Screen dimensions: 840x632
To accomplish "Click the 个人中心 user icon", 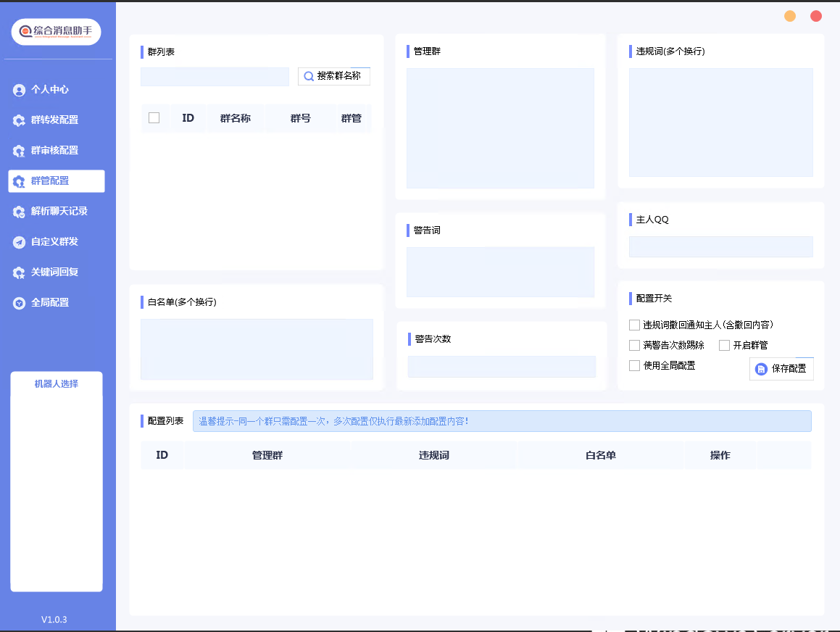I will (19, 90).
